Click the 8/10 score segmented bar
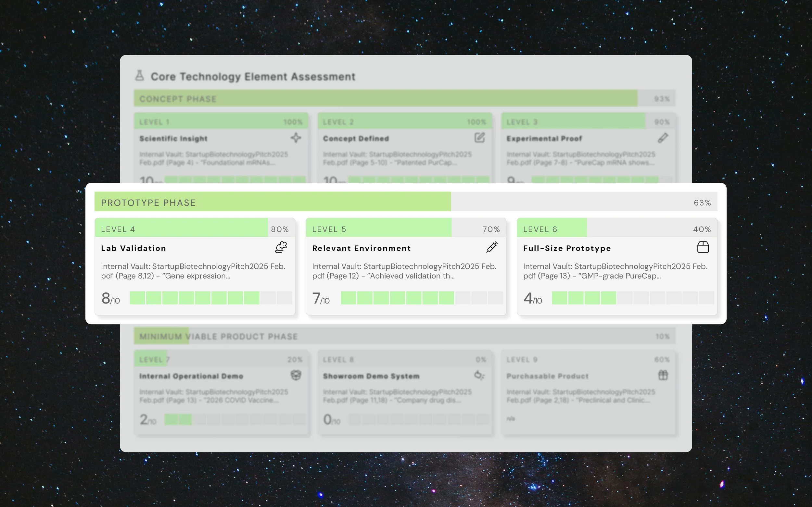 pyautogui.click(x=211, y=298)
